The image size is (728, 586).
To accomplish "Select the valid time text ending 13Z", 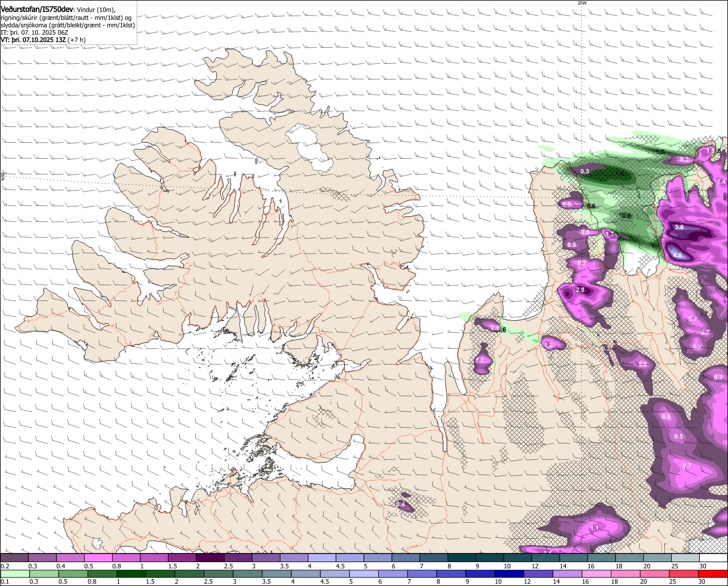I will (x=33, y=40).
